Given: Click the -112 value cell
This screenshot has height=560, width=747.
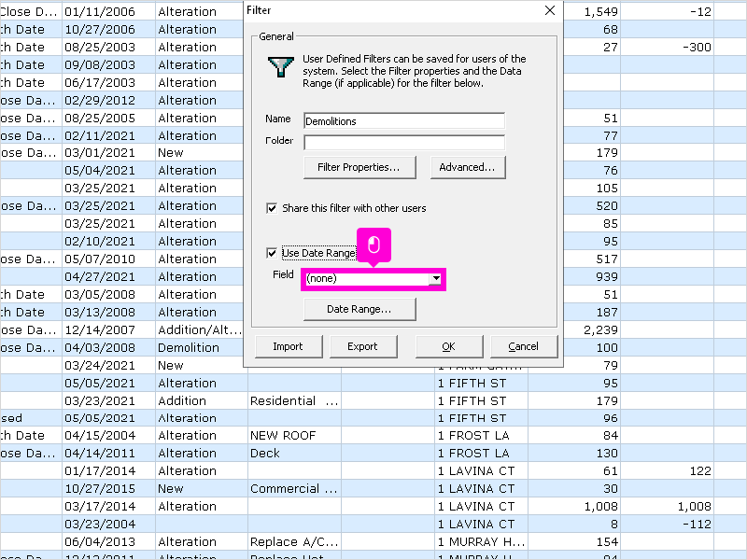Looking at the screenshot, I should coord(667,524).
